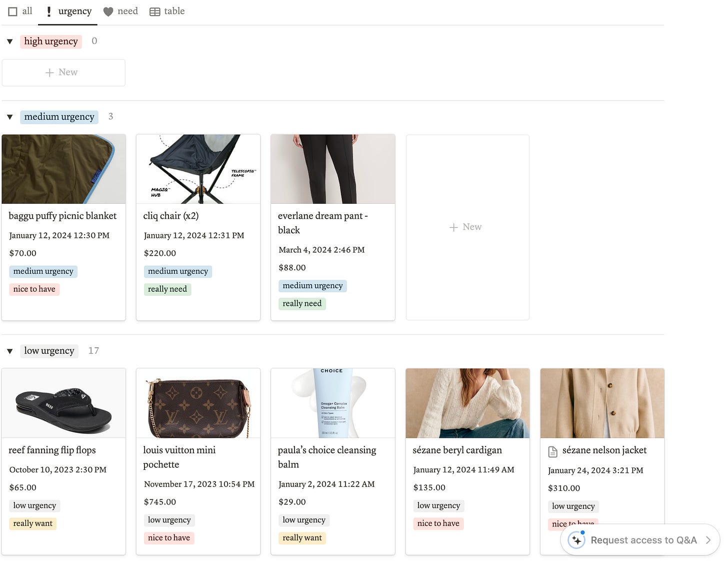Select the urgency view tab
The image size is (728, 562).
click(x=68, y=11)
